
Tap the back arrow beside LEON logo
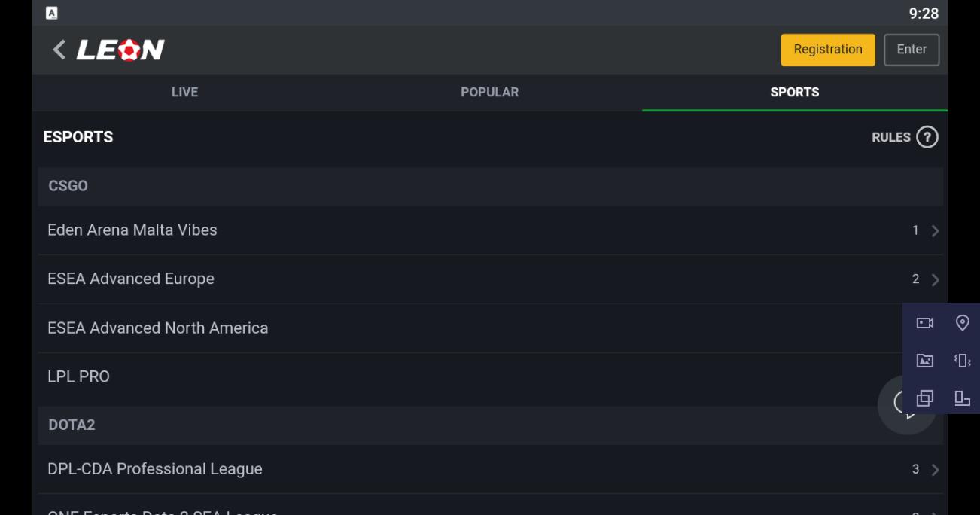coord(59,50)
